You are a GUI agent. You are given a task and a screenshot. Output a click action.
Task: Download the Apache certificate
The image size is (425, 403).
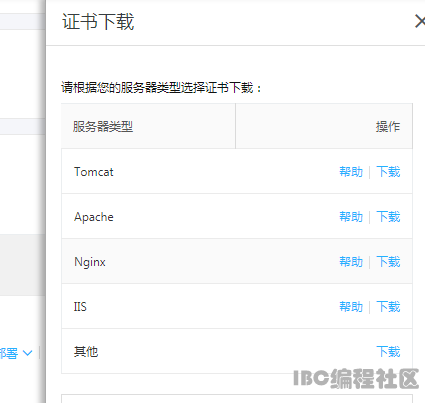point(388,217)
